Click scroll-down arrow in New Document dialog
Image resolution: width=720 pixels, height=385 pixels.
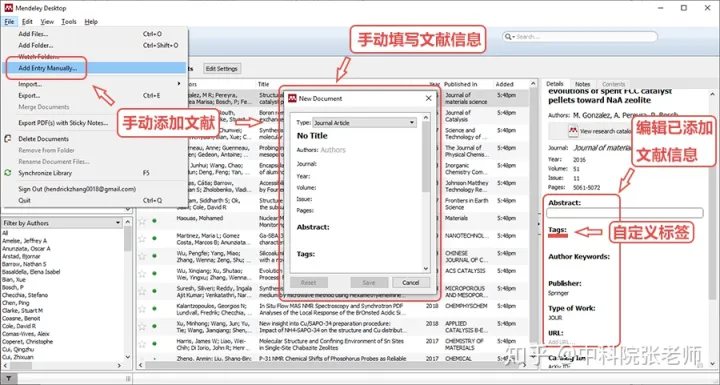coord(426,268)
